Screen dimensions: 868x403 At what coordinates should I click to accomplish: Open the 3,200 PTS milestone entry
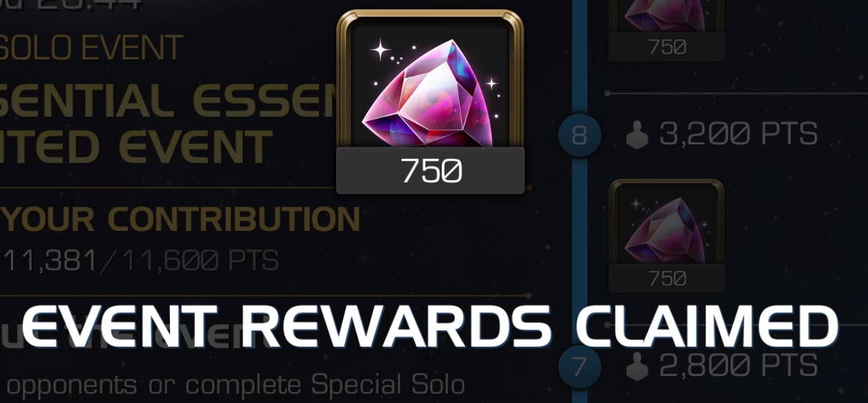722,135
